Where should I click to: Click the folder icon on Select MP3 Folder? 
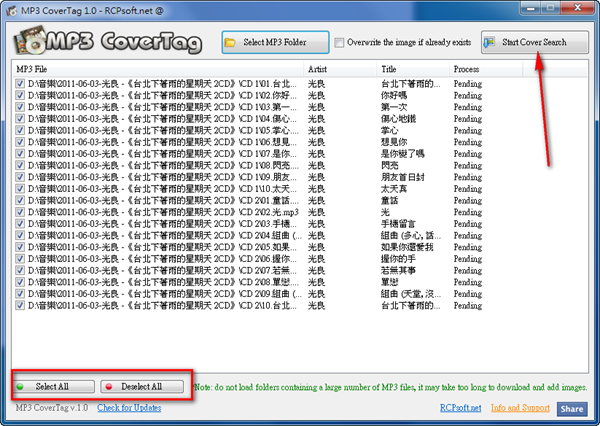(x=230, y=42)
